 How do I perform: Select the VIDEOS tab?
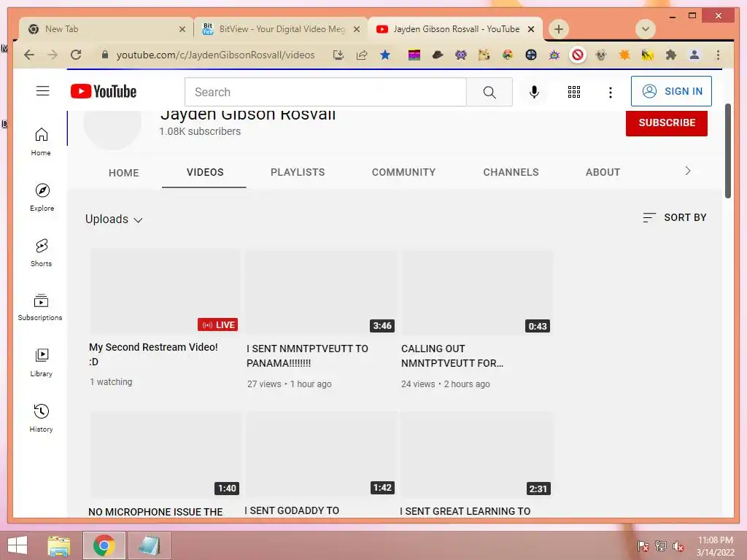(205, 172)
